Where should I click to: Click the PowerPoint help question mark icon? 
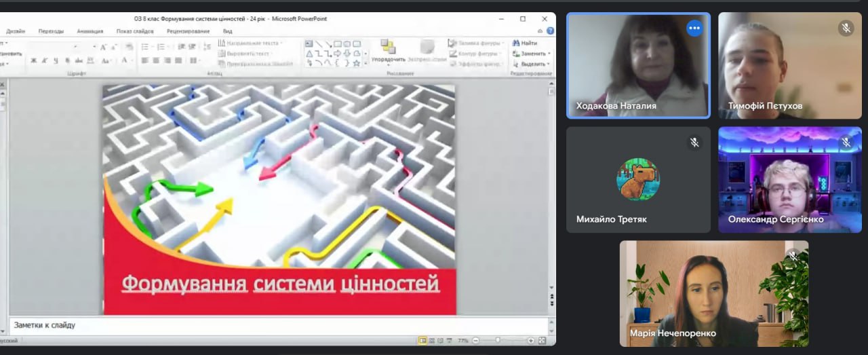point(550,31)
